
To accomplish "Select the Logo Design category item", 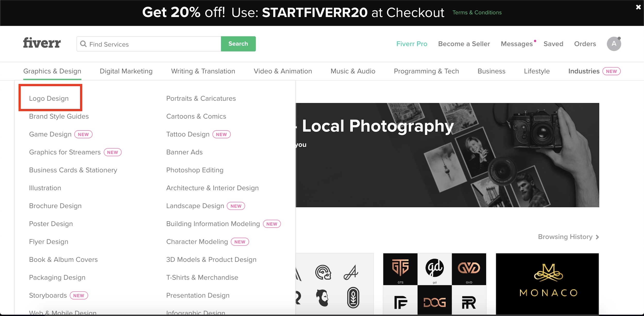I will (48, 98).
